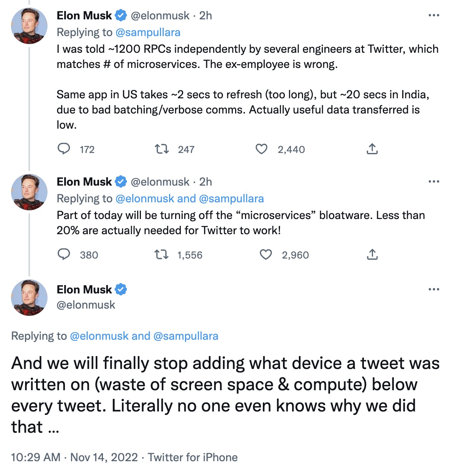452x476 pixels.
Task: Open Elon Musk avatar on the main tweet
Action: (29, 298)
